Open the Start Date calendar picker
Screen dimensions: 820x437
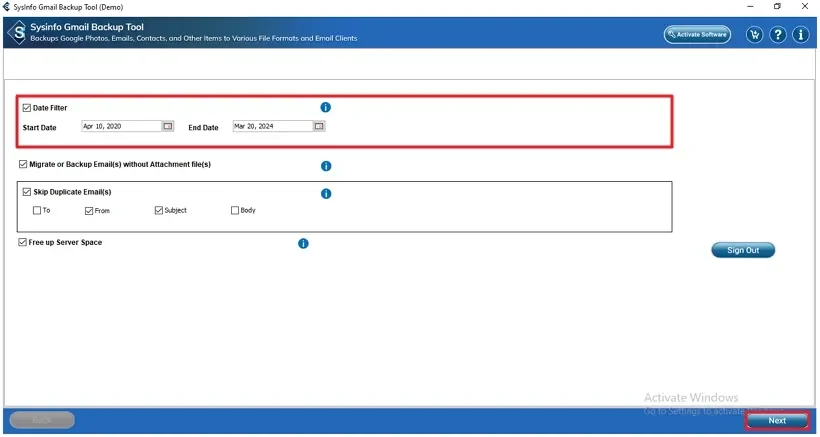(x=168, y=126)
